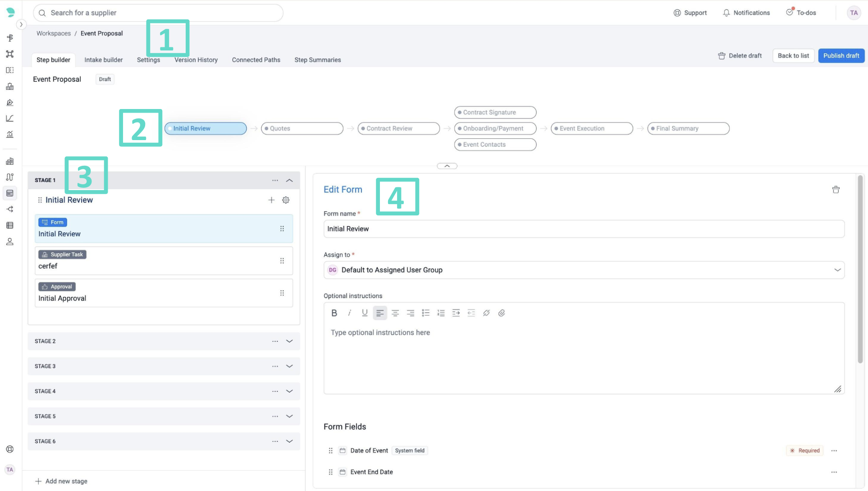Expand Stage 4 section
Image resolution: width=868 pixels, height=491 pixels.
tap(289, 391)
